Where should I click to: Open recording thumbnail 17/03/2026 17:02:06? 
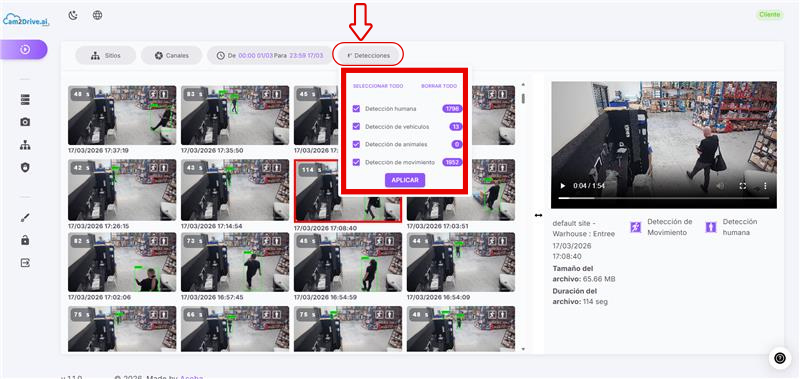122,262
